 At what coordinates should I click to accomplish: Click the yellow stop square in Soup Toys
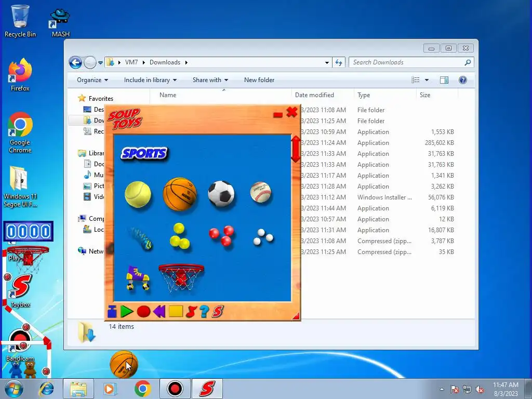point(176,311)
